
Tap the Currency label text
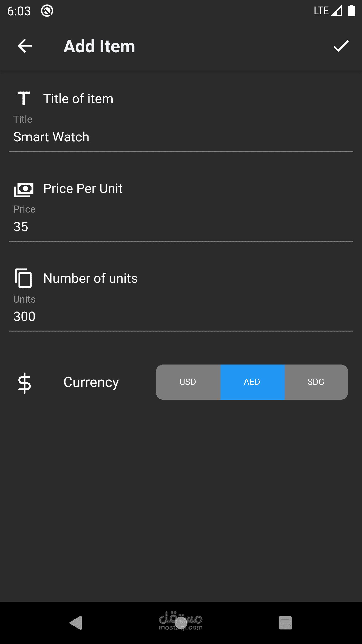point(91,382)
